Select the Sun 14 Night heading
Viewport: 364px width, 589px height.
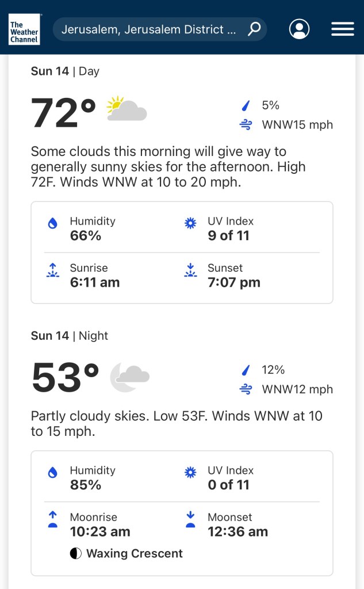pos(69,336)
